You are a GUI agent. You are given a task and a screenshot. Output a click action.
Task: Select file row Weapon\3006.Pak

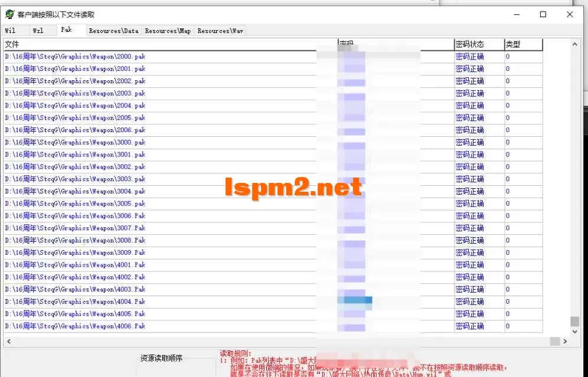tap(273, 216)
